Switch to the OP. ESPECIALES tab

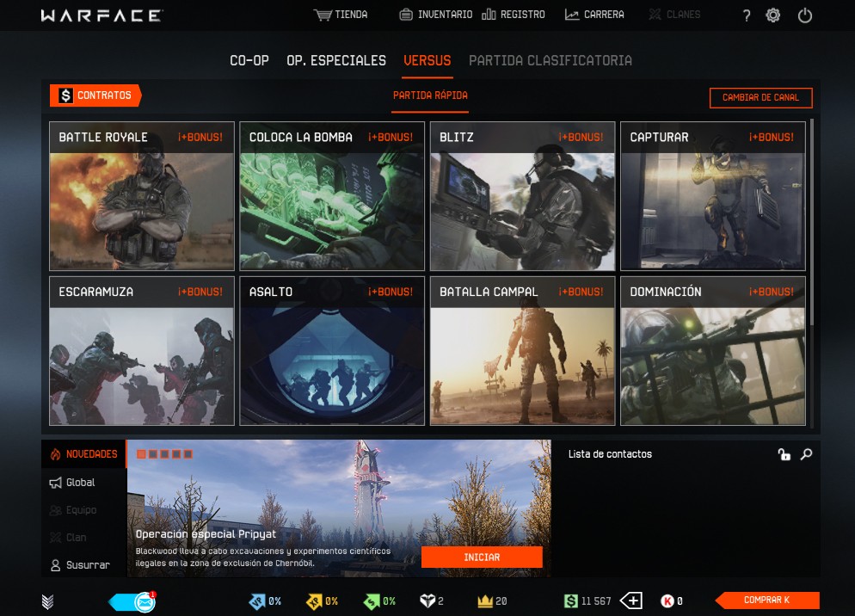pos(336,60)
